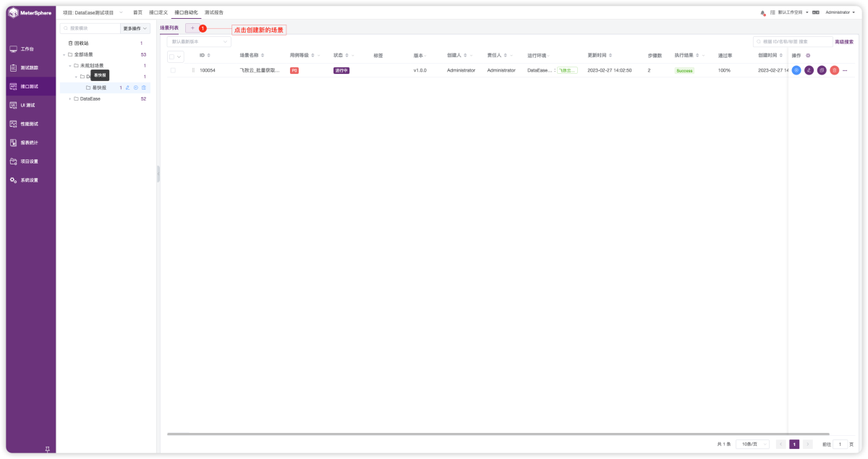Click the 进行中 status tag

click(x=341, y=70)
